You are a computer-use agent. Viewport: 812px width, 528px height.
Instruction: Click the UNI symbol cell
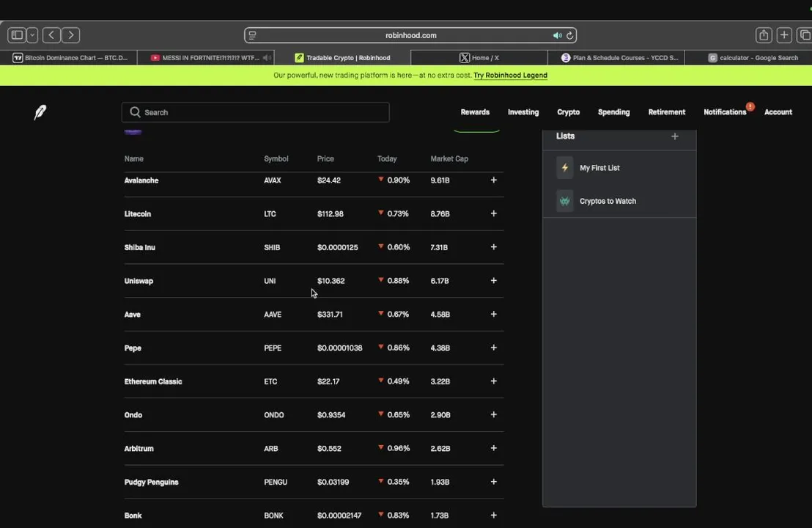(x=270, y=281)
